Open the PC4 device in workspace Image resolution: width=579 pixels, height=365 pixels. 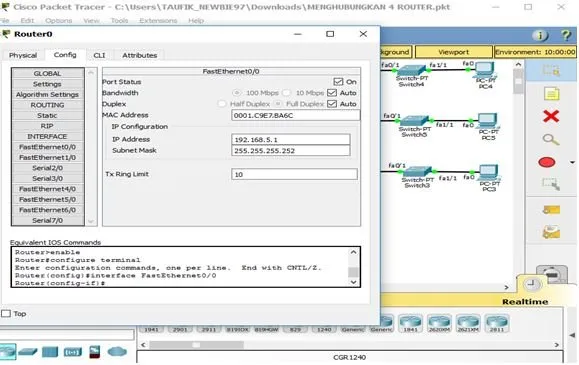coord(485,70)
